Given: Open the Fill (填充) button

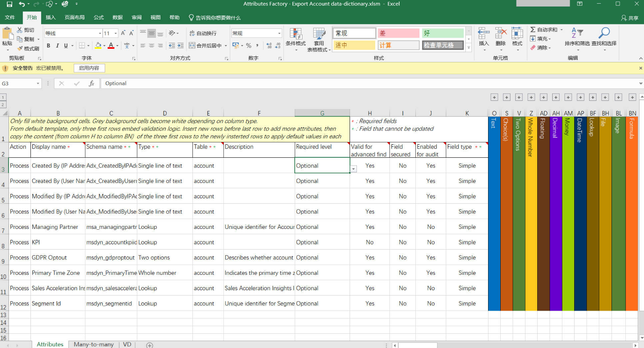Looking at the screenshot, I should point(540,39).
